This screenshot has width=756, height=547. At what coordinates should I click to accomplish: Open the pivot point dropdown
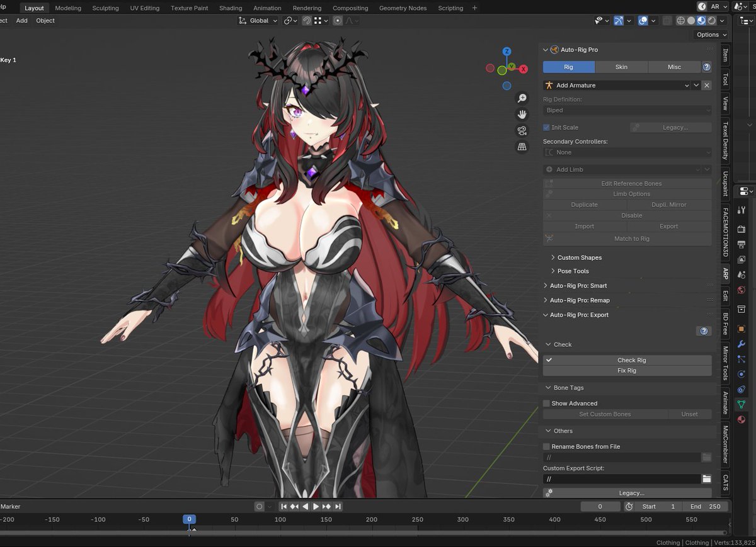(290, 21)
